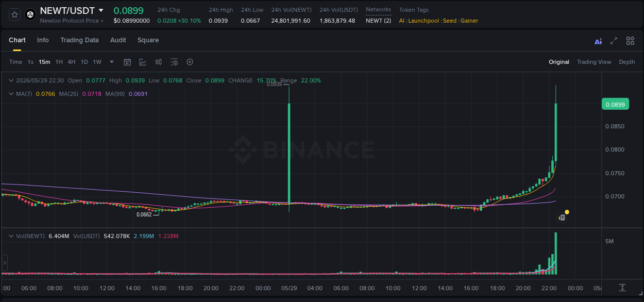Click the news note marker on the chart
This screenshot has width=644, height=302.
(562, 218)
